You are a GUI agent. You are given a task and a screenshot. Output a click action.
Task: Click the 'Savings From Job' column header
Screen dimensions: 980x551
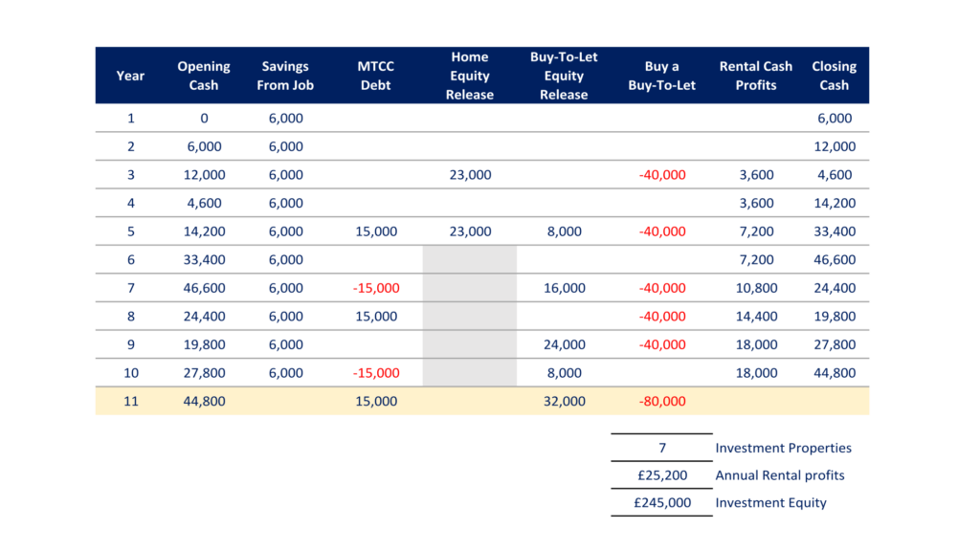pos(285,76)
